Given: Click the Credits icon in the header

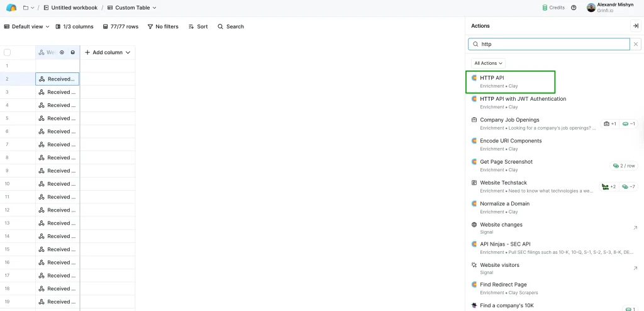Looking at the screenshot, I should (x=545, y=8).
